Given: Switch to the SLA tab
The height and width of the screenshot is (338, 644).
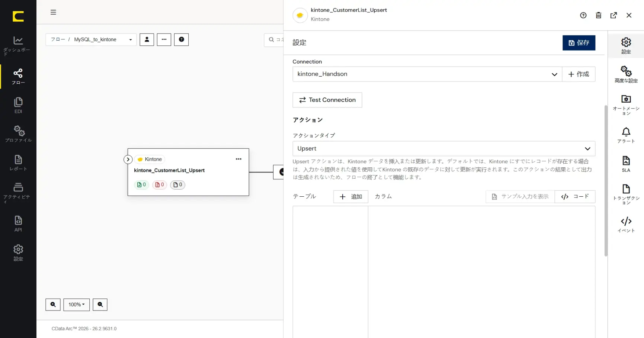Looking at the screenshot, I should (626, 164).
